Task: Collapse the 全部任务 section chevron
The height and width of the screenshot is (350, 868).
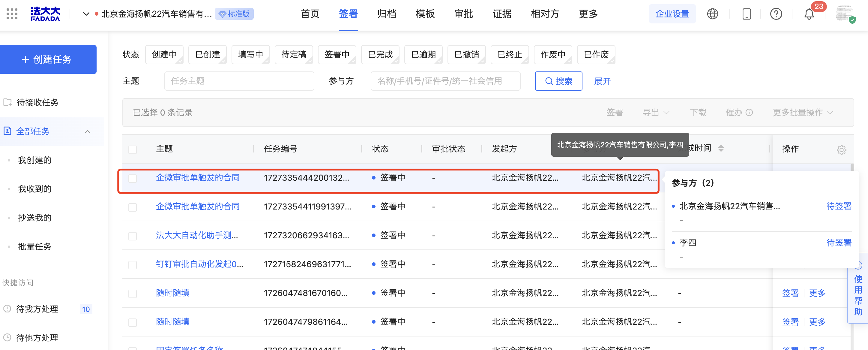Action: 88,131
